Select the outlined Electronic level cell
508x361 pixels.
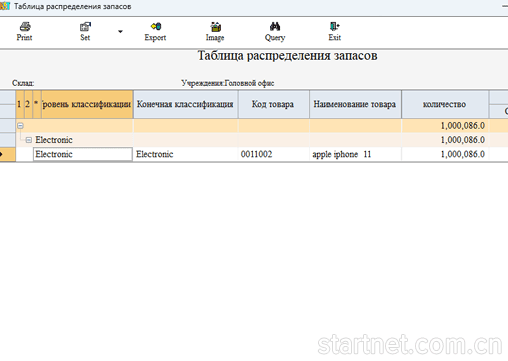(x=83, y=154)
